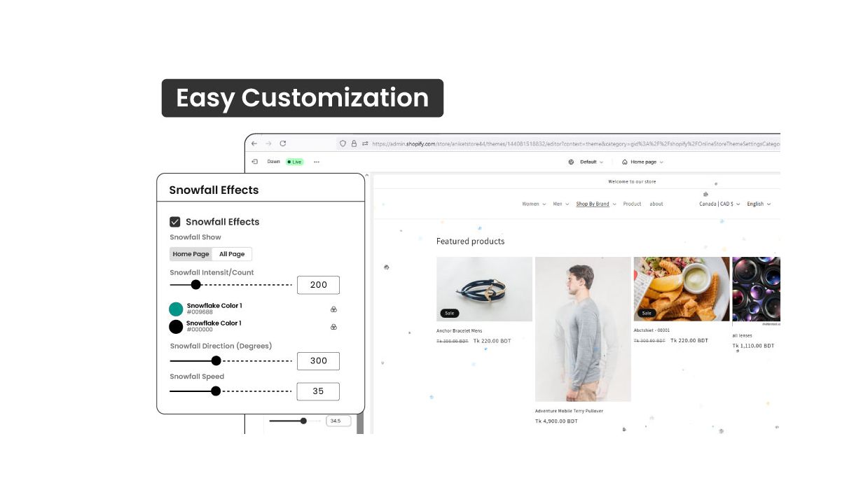
Task: Click the Snowfall Speed slider handle
Action: coord(216,391)
